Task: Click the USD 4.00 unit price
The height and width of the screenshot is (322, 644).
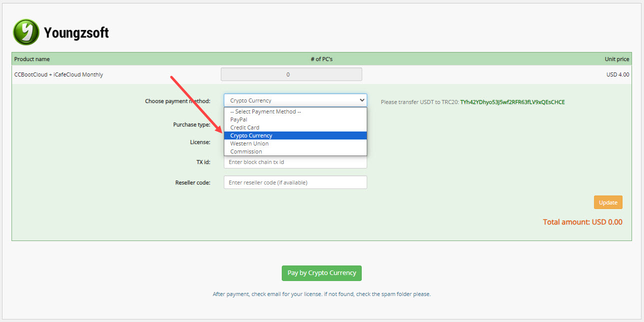Action: pos(618,74)
